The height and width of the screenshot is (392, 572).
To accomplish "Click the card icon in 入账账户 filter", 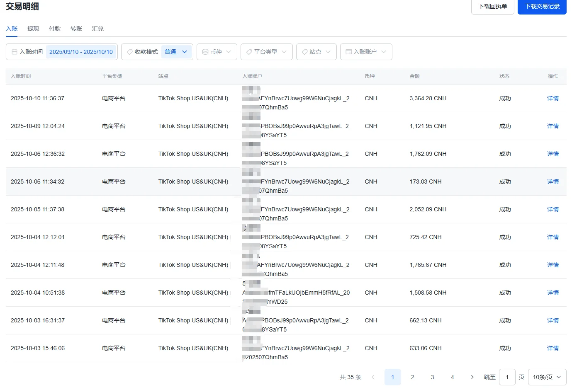I will (349, 52).
